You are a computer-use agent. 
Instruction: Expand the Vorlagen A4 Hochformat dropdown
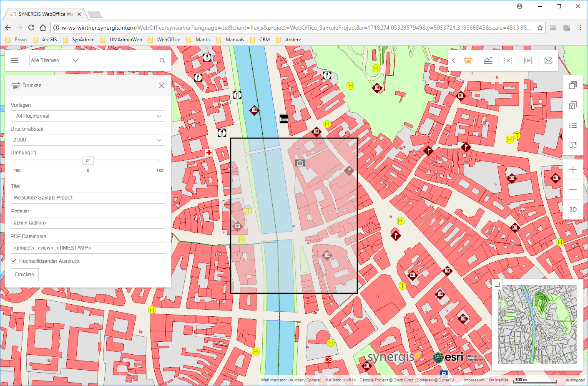click(88, 116)
